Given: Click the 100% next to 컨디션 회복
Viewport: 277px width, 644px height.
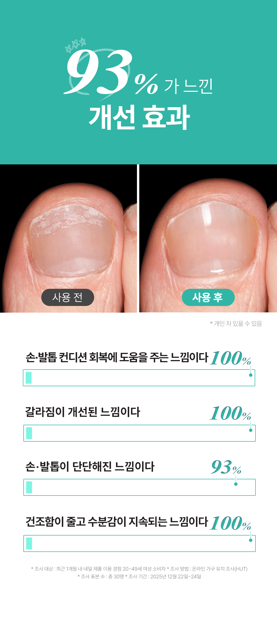Looking at the screenshot, I should (230, 358).
